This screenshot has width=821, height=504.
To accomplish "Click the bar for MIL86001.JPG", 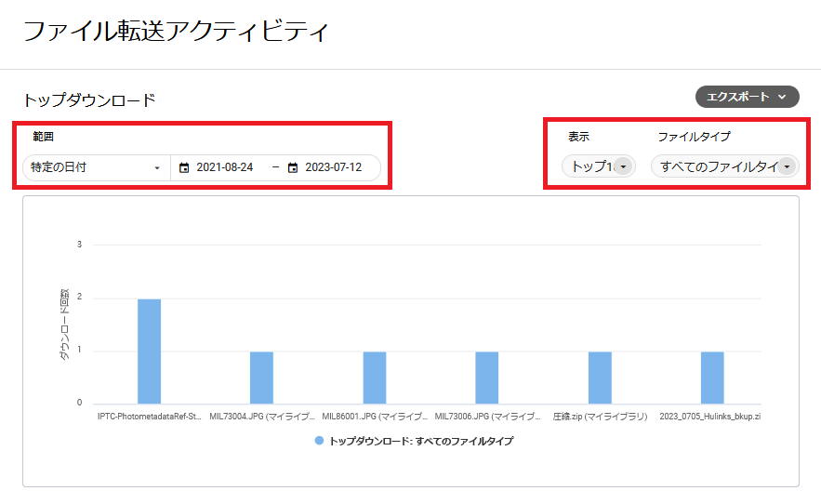I will (375, 377).
